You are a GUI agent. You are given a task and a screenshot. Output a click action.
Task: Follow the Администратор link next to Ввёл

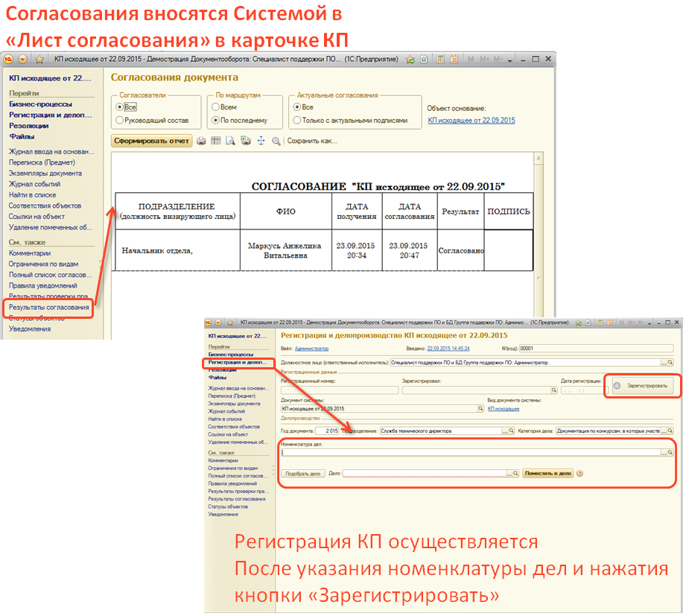coord(311,349)
